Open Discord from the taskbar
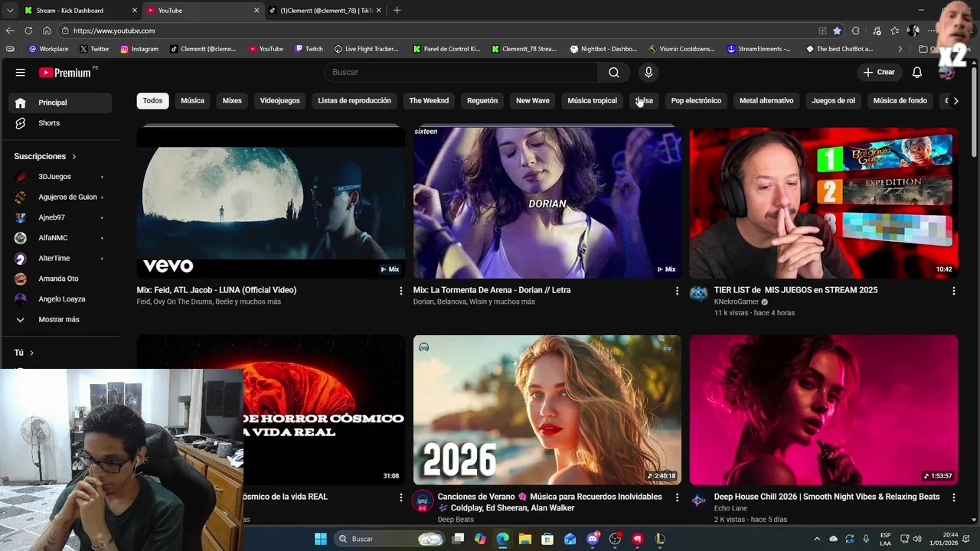This screenshot has width=980, height=551. pos(593,539)
